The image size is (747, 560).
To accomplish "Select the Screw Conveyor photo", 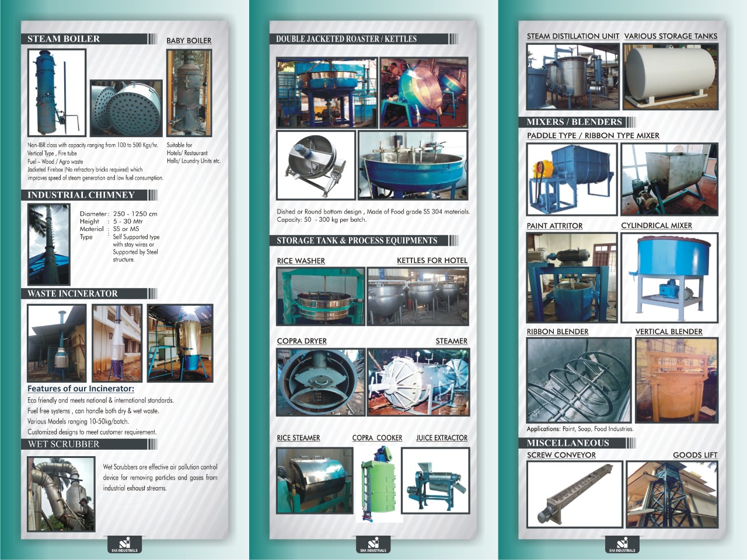I will [x=574, y=494].
